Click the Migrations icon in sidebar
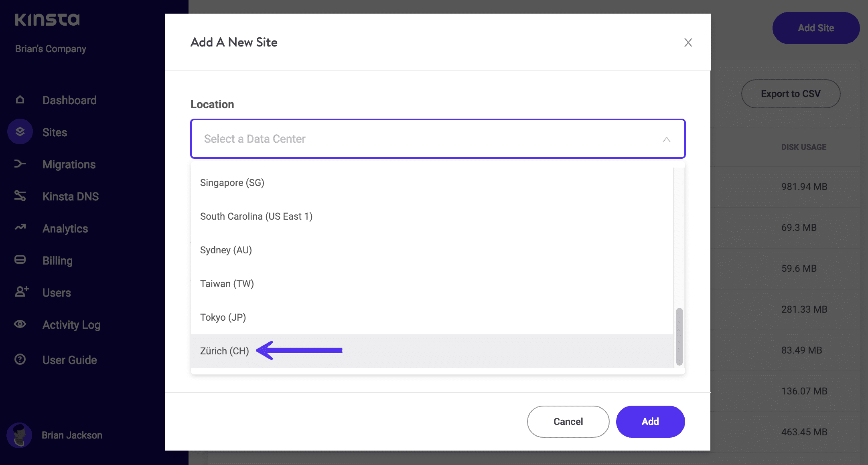Viewport: 868px width, 465px height. [x=20, y=165]
